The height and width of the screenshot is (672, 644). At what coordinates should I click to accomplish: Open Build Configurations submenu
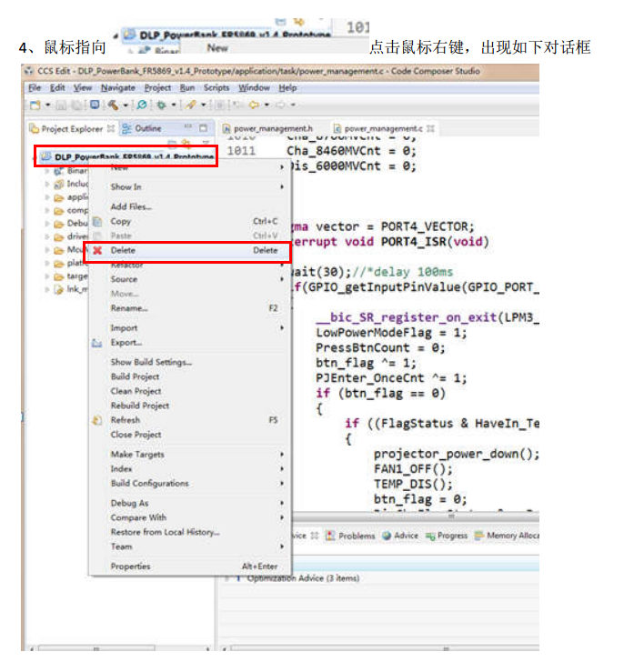[x=190, y=484]
